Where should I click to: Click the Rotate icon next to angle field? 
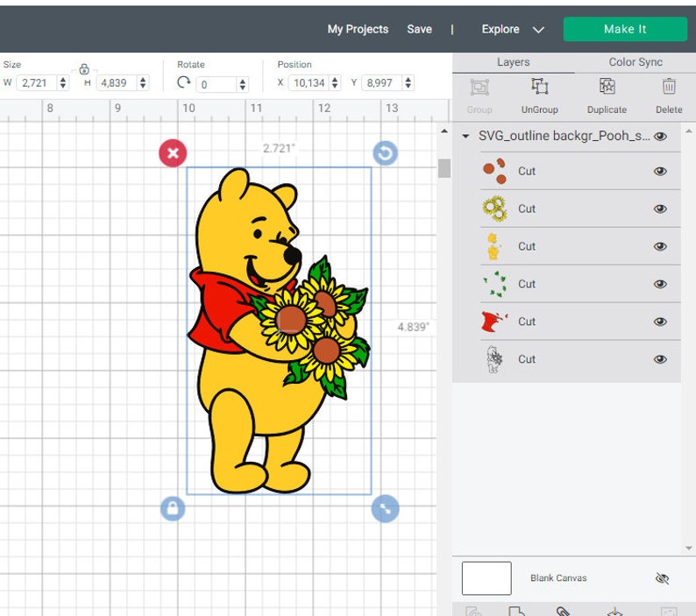coord(184,82)
